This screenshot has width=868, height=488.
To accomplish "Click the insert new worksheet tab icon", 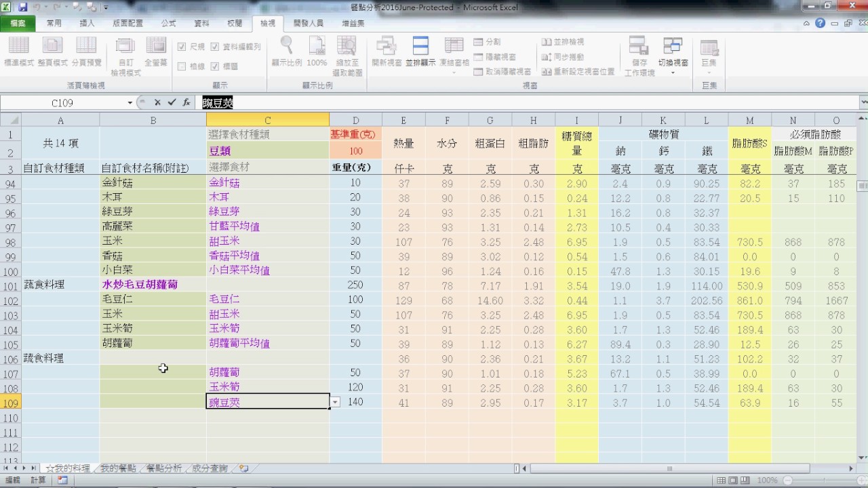I will (x=243, y=468).
